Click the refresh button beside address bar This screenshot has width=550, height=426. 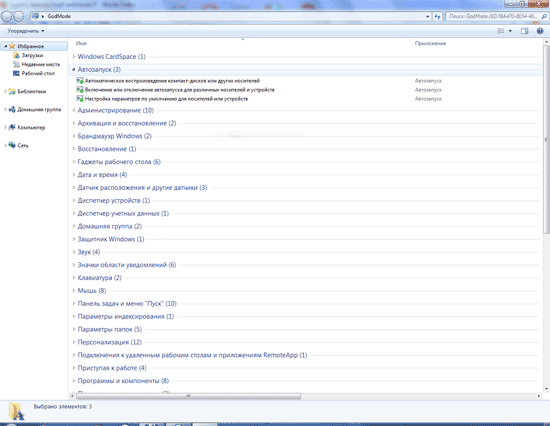click(437, 16)
